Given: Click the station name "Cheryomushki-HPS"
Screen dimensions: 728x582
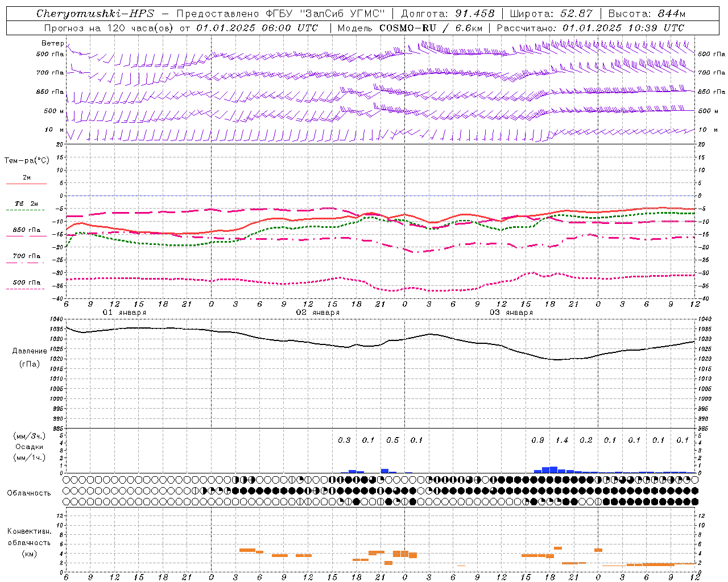Looking at the screenshot, I should coord(95,14).
